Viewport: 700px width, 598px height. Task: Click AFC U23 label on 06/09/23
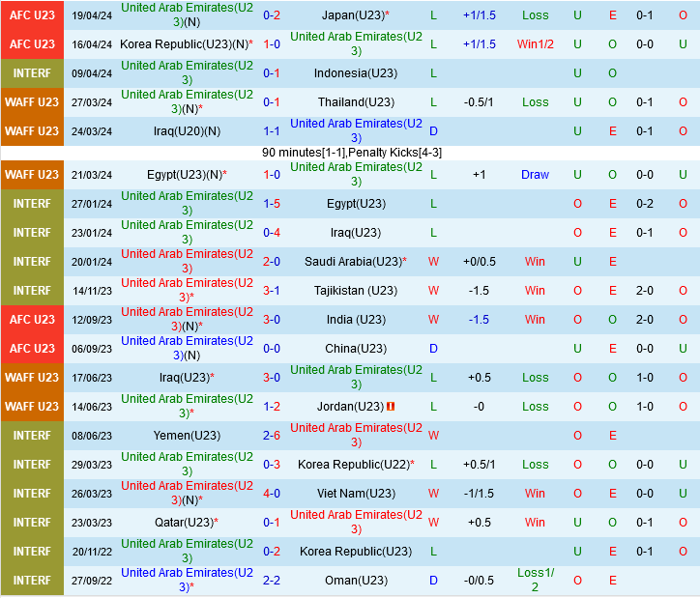click(32, 349)
